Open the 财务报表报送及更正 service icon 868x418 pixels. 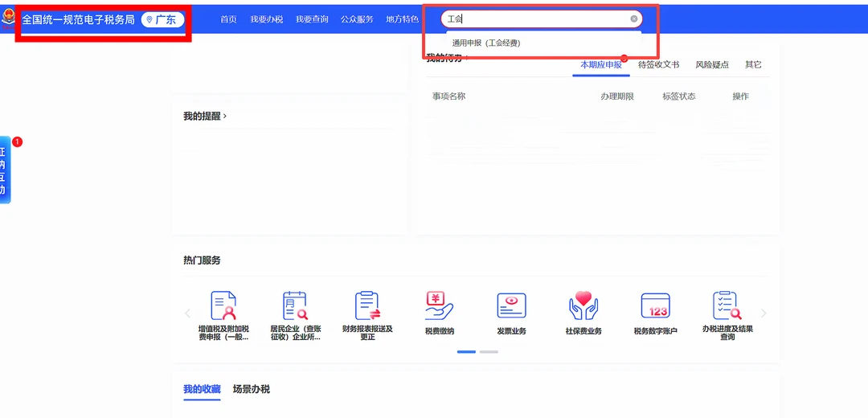pos(367,305)
